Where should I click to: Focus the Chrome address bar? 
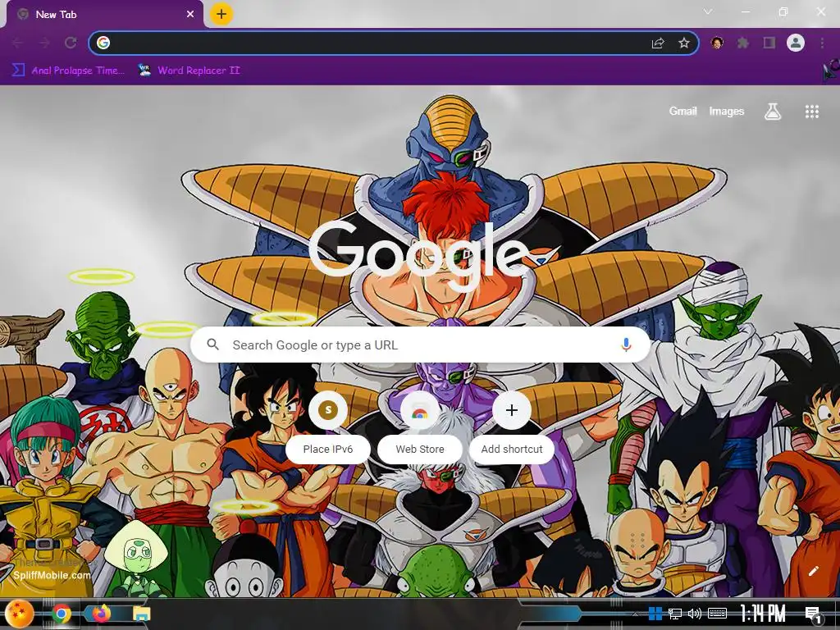(x=393, y=43)
